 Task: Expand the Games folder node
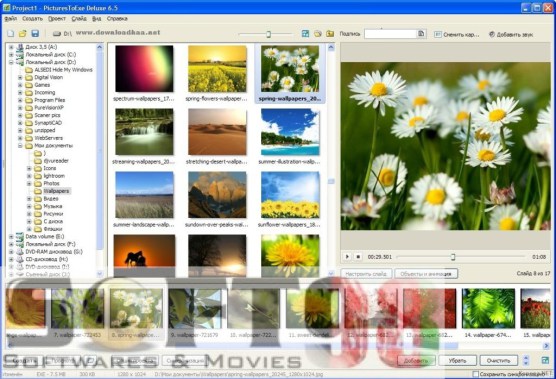[x=20, y=85]
